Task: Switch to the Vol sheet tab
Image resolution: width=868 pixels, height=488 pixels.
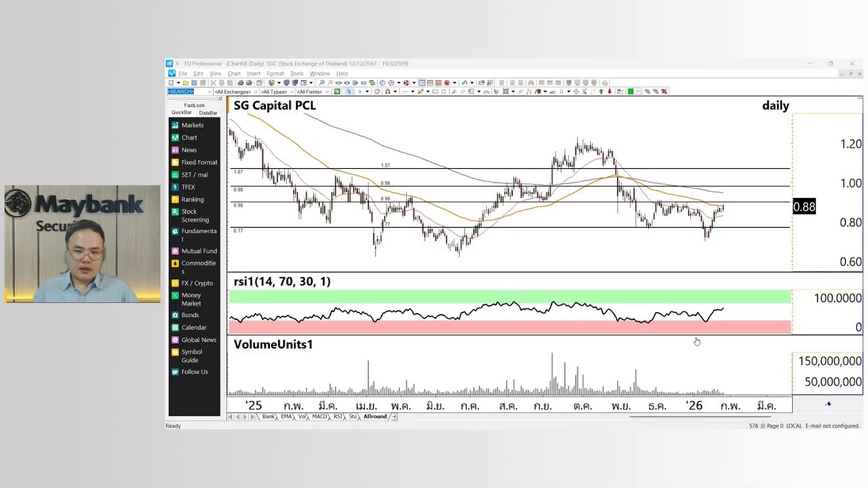Action: tap(302, 417)
